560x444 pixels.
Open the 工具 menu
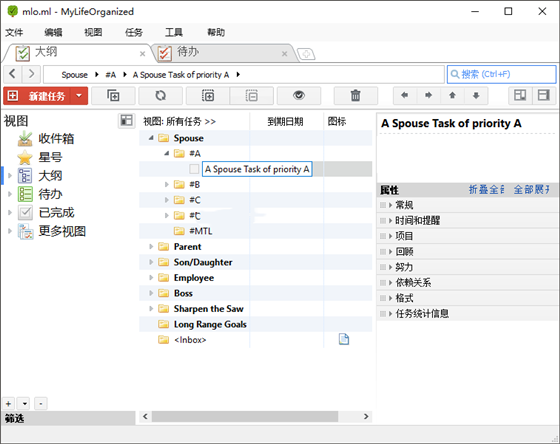174,33
